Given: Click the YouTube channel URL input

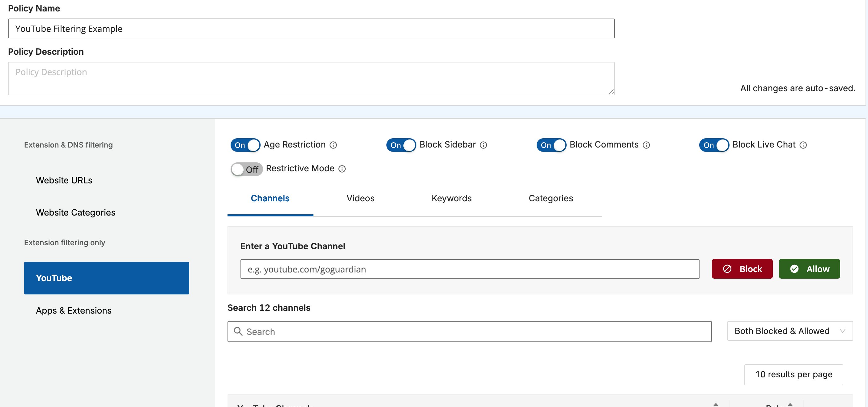Looking at the screenshot, I should (470, 269).
